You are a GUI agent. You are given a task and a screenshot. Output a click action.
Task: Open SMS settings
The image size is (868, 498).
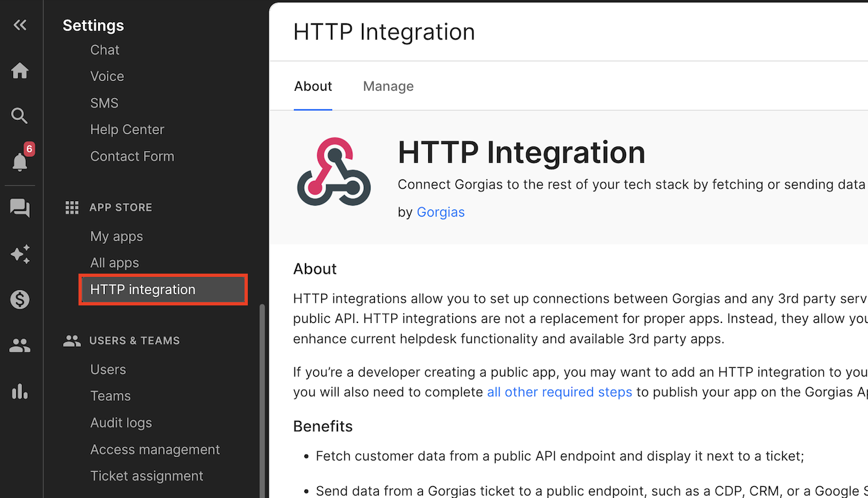click(104, 103)
